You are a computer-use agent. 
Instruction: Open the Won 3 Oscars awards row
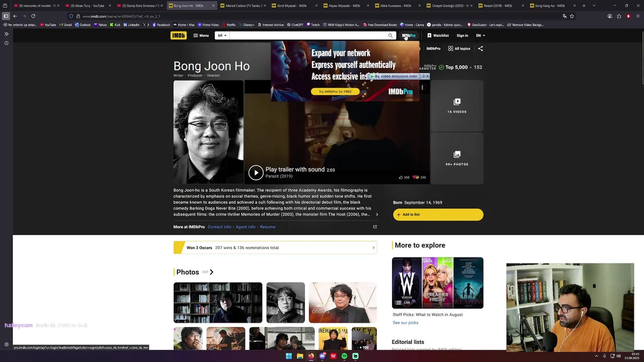275,247
